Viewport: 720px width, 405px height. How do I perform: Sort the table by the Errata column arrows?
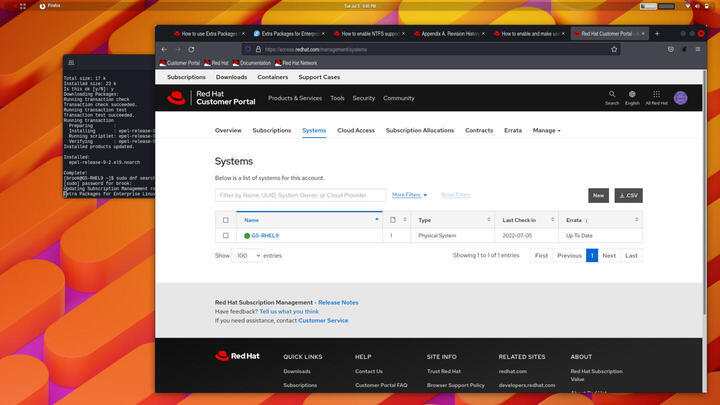pos(636,220)
